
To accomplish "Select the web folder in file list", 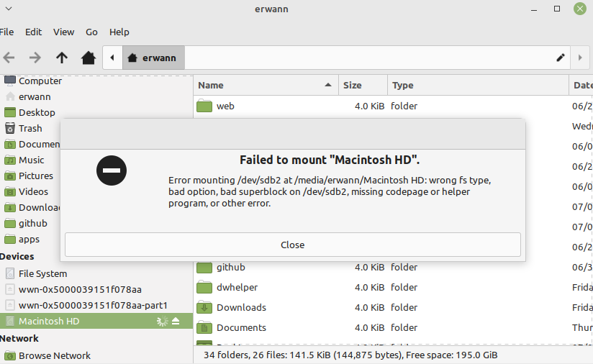I will click(225, 106).
